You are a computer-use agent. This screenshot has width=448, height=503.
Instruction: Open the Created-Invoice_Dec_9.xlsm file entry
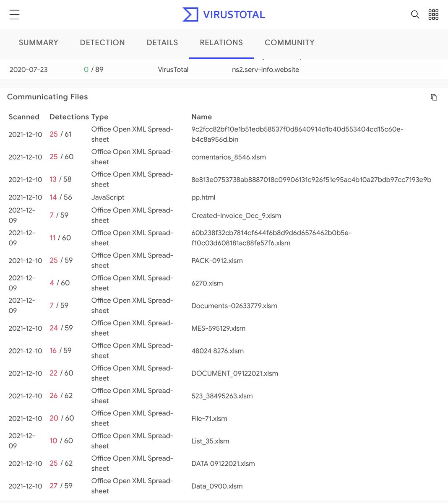tap(236, 215)
